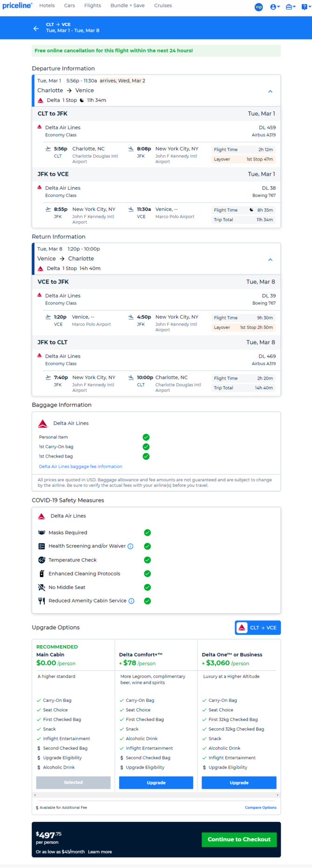The image size is (312, 868).
Task: Upgrade to Delta Comfort+
Action: 156,783
